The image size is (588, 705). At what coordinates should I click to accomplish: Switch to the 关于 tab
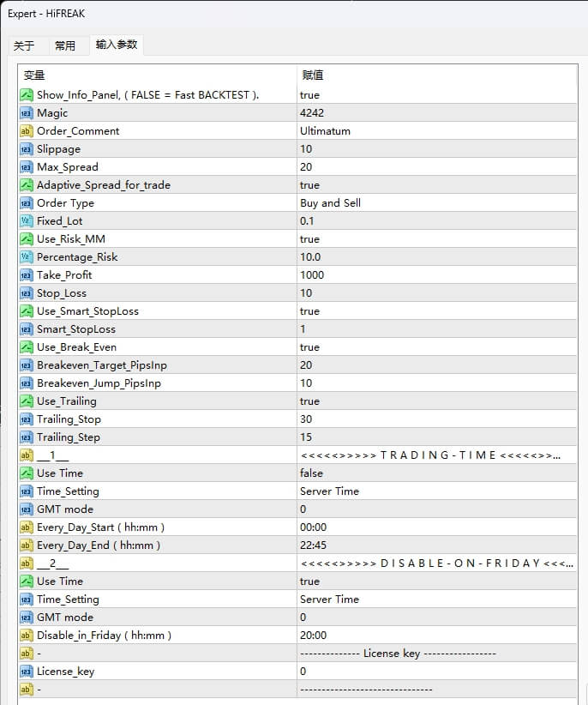tap(24, 45)
